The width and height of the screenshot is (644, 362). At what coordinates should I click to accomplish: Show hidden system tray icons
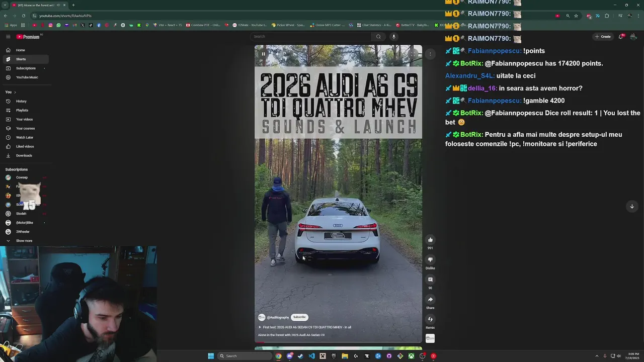click(597, 356)
